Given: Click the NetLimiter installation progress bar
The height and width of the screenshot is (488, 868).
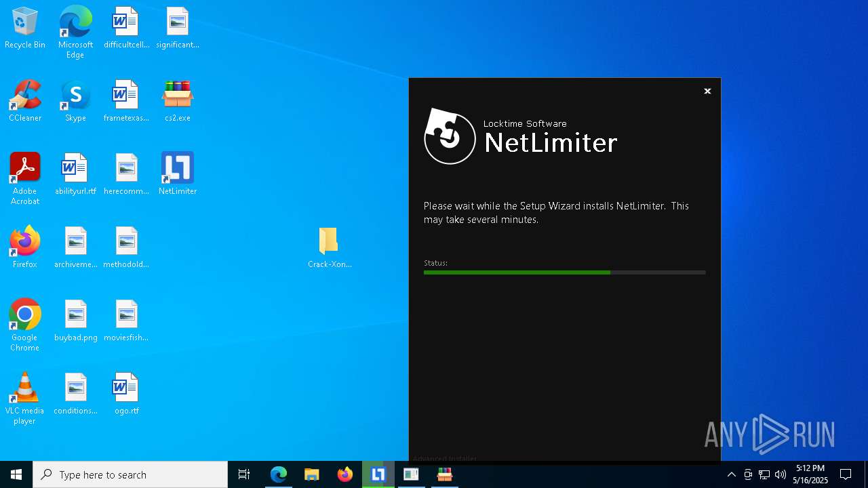Looking at the screenshot, I should click(564, 272).
